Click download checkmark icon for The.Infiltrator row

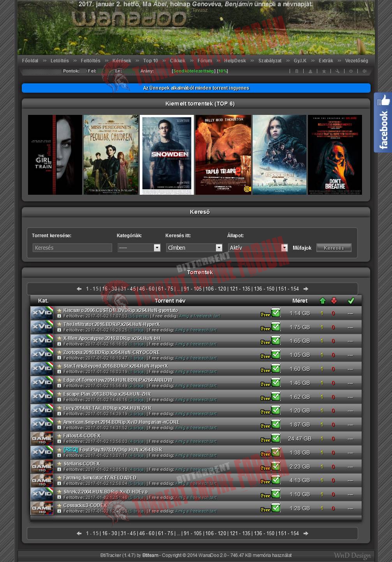(x=276, y=326)
